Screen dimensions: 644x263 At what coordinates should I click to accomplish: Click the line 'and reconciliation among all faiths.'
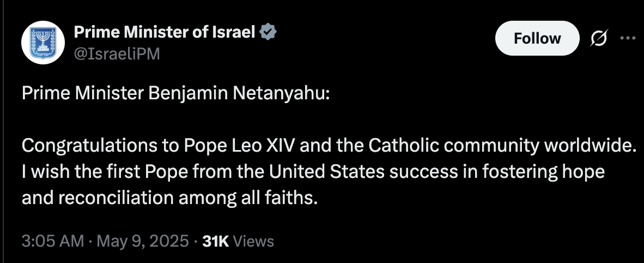click(x=169, y=198)
